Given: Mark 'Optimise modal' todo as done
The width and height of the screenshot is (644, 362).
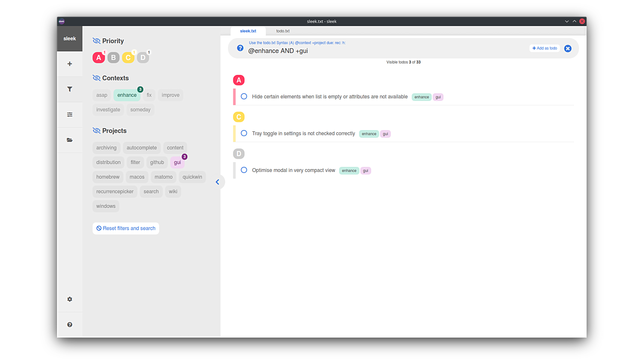Looking at the screenshot, I should tap(244, 170).
